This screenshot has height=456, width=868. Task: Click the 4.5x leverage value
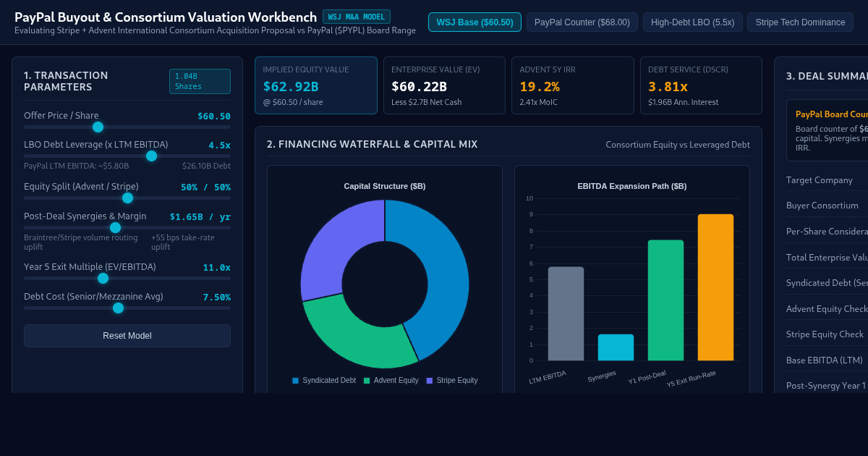220,145
